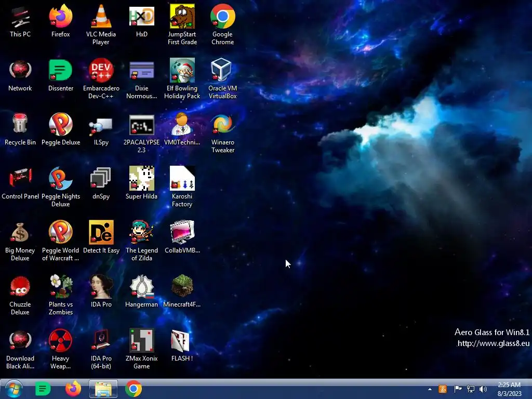Viewport: 532px width, 399px height.
Task: Select the VM0Techni... desktop shortcut
Action: [182, 129]
